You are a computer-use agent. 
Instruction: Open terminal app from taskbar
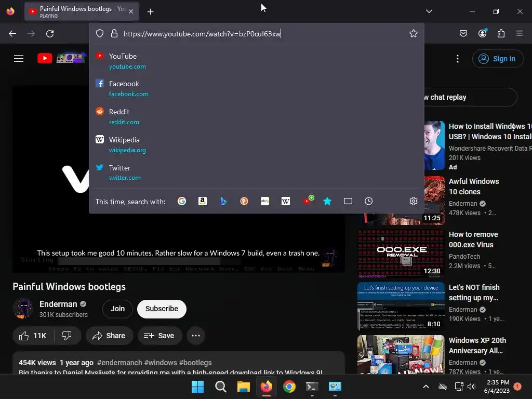tap(312, 387)
